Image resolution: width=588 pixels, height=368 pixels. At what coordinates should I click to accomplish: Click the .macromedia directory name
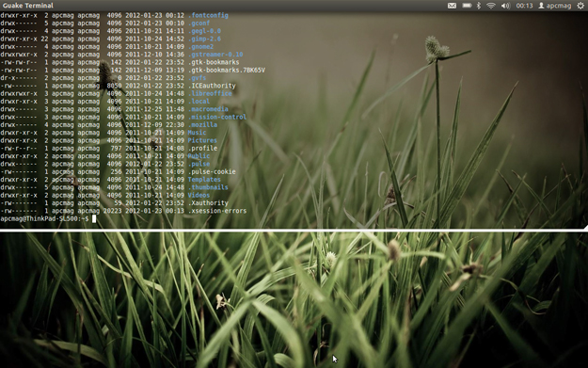(x=208, y=109)
